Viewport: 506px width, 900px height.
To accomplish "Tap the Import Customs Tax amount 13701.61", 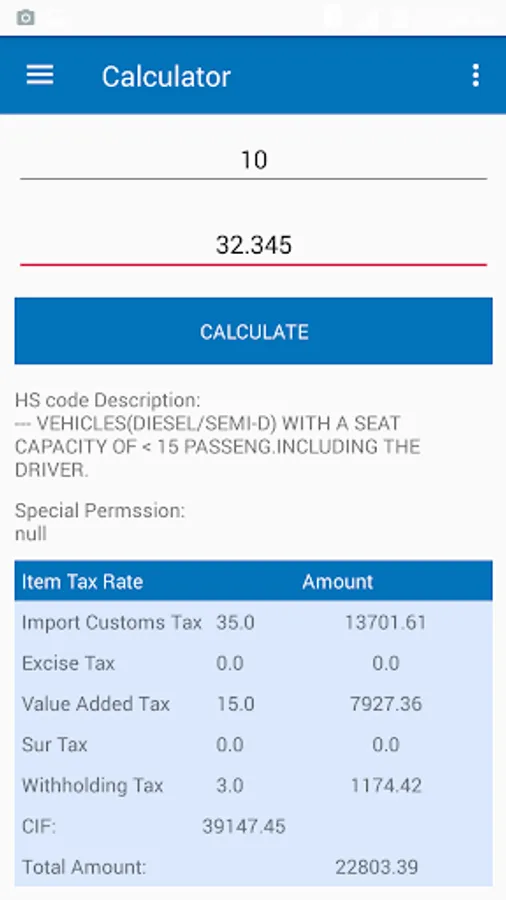I will [x=386, y=622].
